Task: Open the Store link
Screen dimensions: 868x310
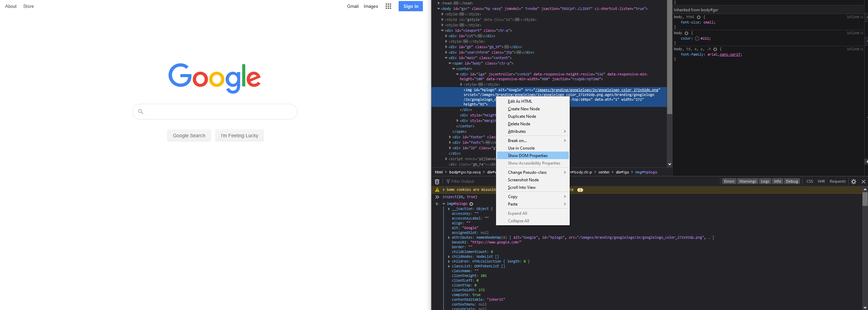Action: pyautogui.click(x=28, y=6)
